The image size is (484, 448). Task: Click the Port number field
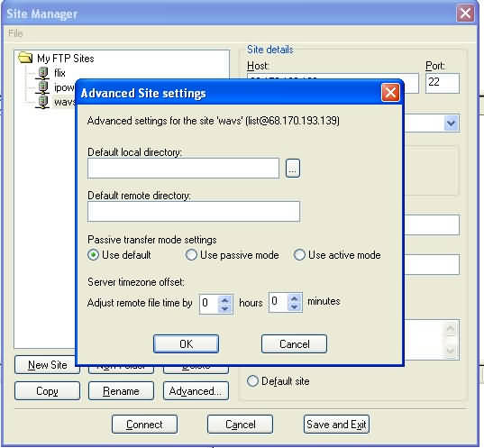(443, 83)
